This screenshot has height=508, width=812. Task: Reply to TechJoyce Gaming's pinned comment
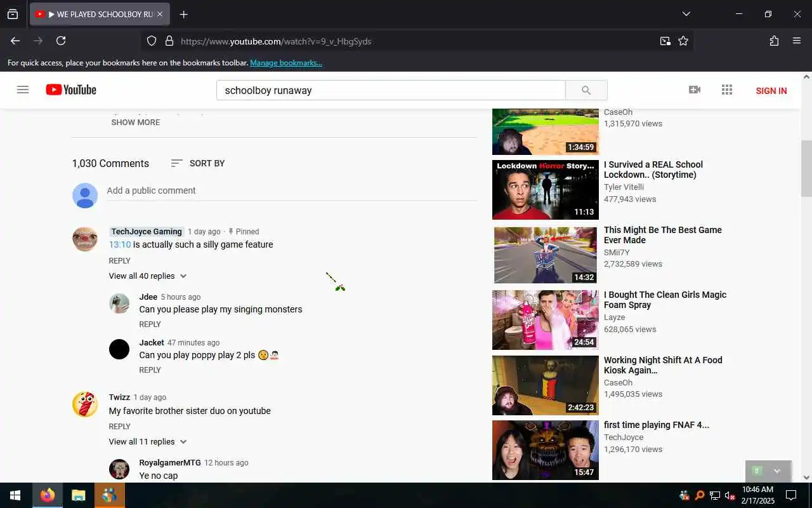pos(120,260)
